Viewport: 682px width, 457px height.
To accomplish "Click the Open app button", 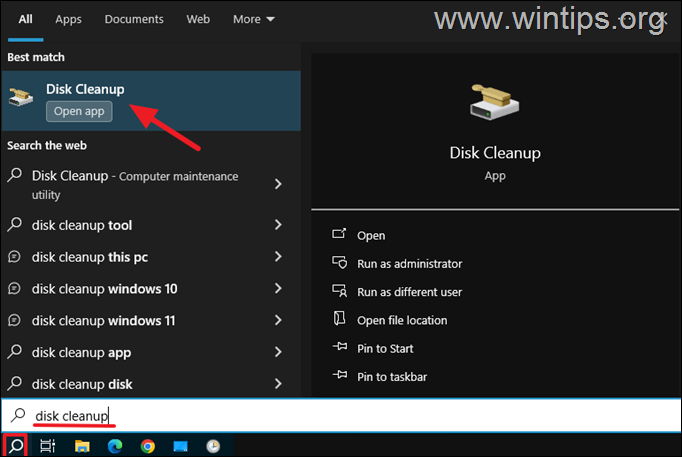I will click(79, 111).
